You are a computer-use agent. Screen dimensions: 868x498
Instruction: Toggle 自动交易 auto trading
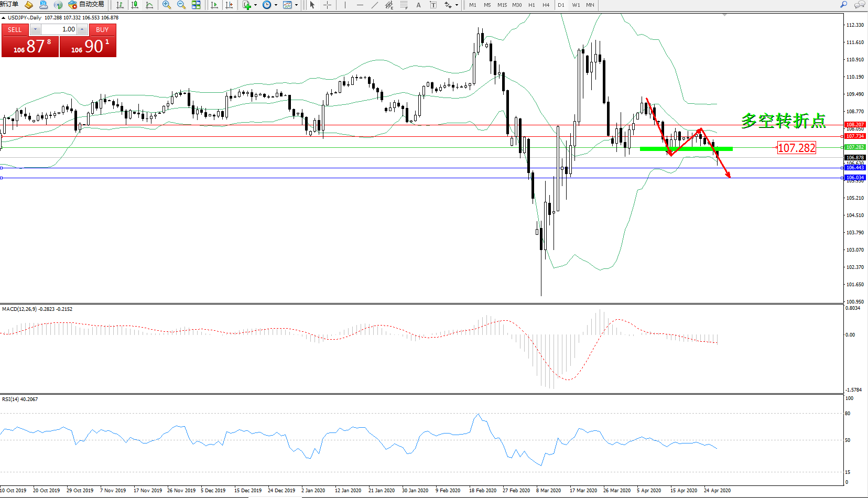[x=86, y=5]
